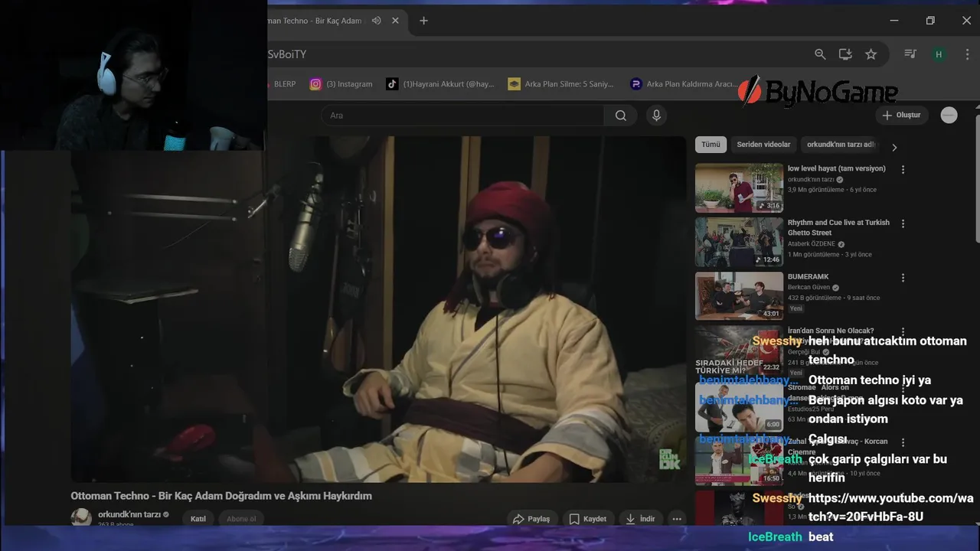The image size is (980, 551).
Task: Show more filter chips with right arrow
Action: pyautogui.click(x=894, y=147)
